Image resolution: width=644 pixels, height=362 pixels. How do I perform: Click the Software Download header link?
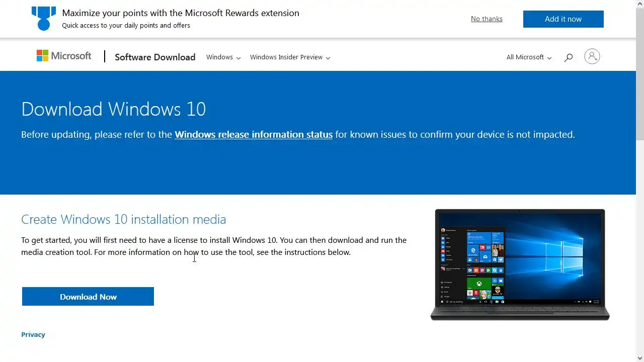tap(155, 57)
